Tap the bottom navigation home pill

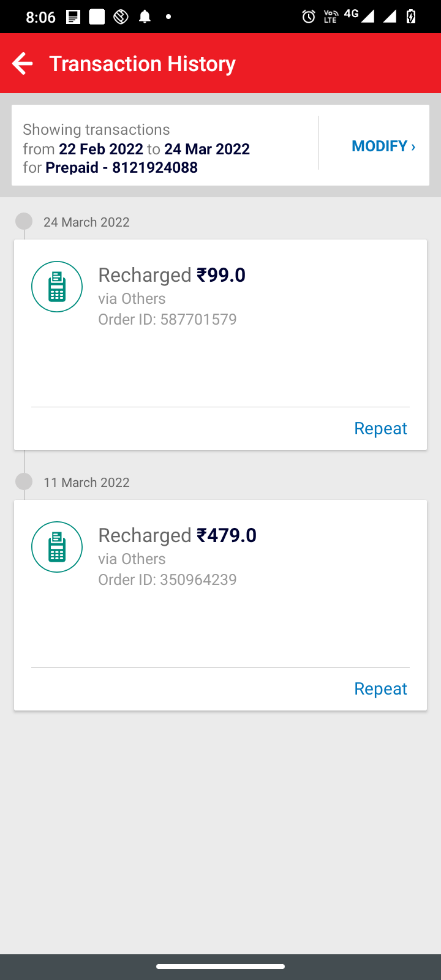[221, 967]
